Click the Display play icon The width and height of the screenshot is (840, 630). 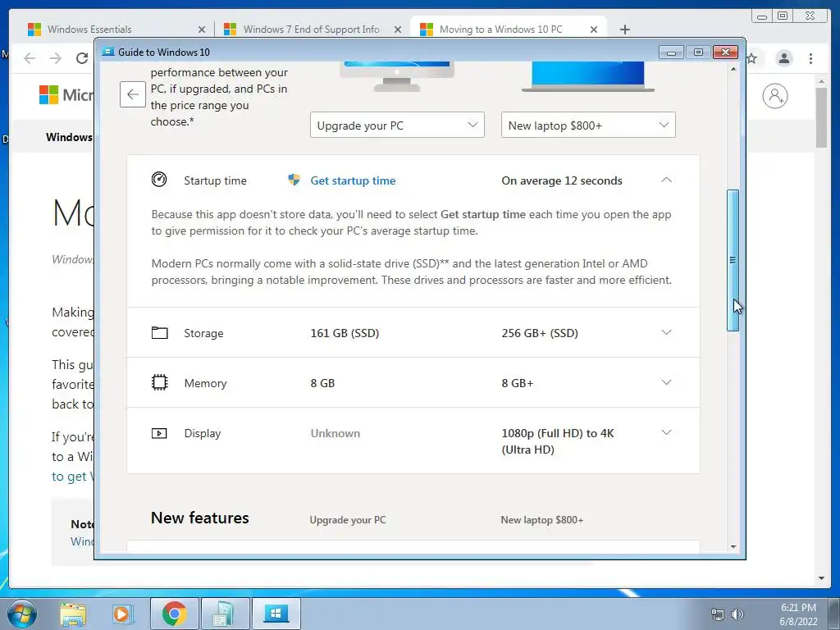point(159,433)
